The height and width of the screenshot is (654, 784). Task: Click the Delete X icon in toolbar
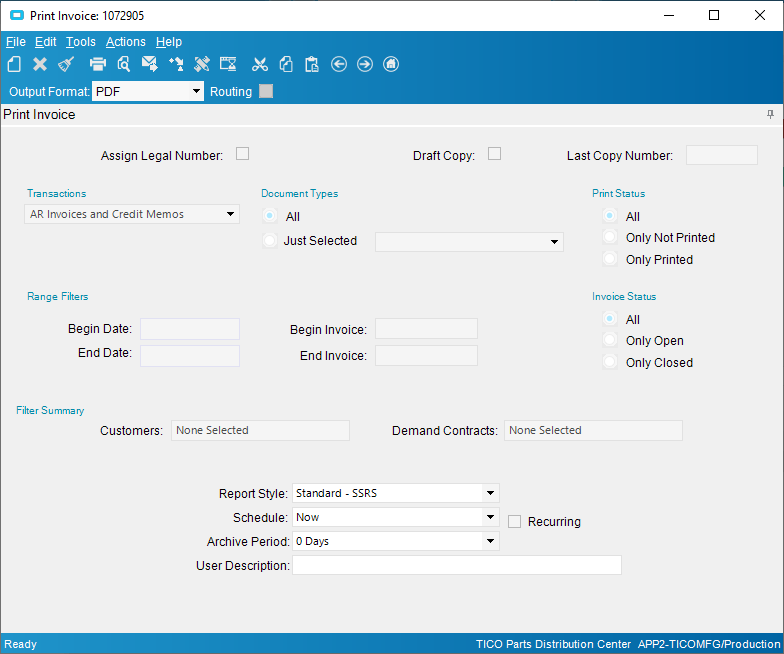click(40, 64)
